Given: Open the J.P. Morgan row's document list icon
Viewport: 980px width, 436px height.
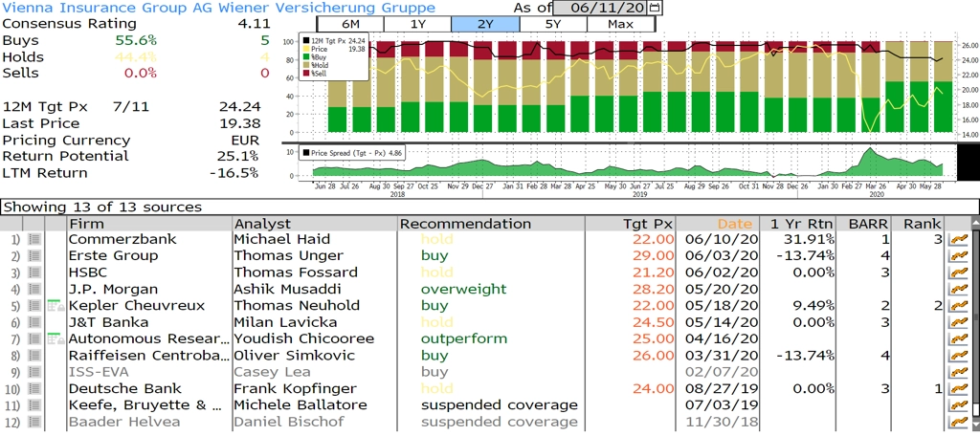Looking at the screenshot, I should coord(34,289).
